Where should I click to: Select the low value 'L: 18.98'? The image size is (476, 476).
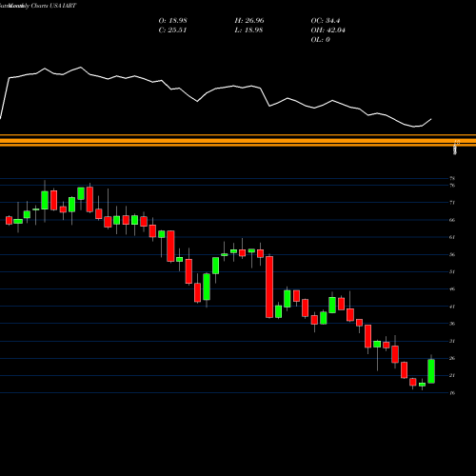[248, 30]
